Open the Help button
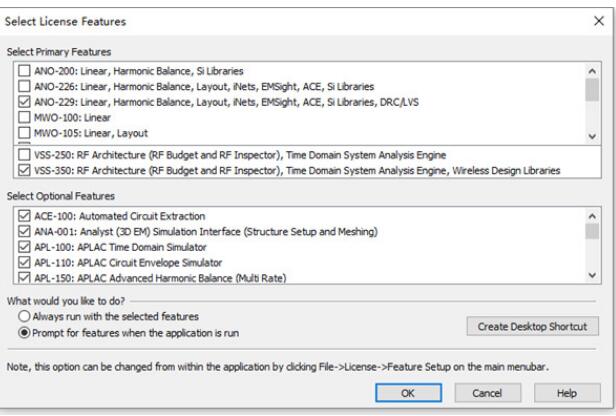Screen dimensions: 616x416 (567, 393)
